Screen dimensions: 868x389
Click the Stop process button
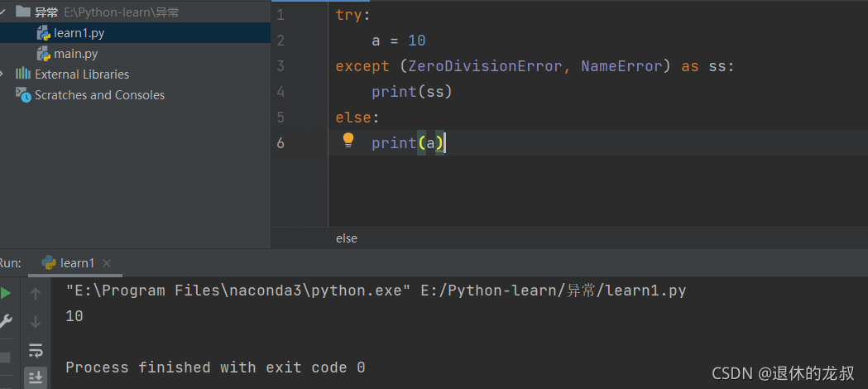tap(5, 357)
